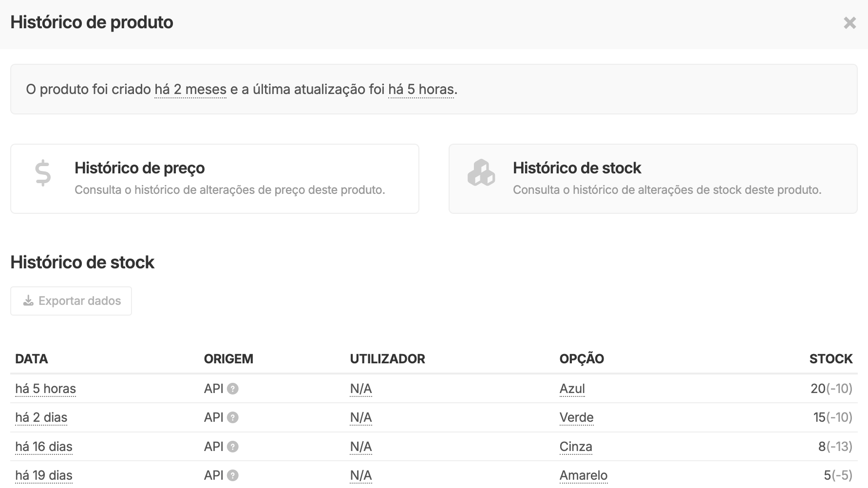Click the help icon beside API for há 19 dias
The height and width of the screenshot is (488, 868).
(233, 475)
